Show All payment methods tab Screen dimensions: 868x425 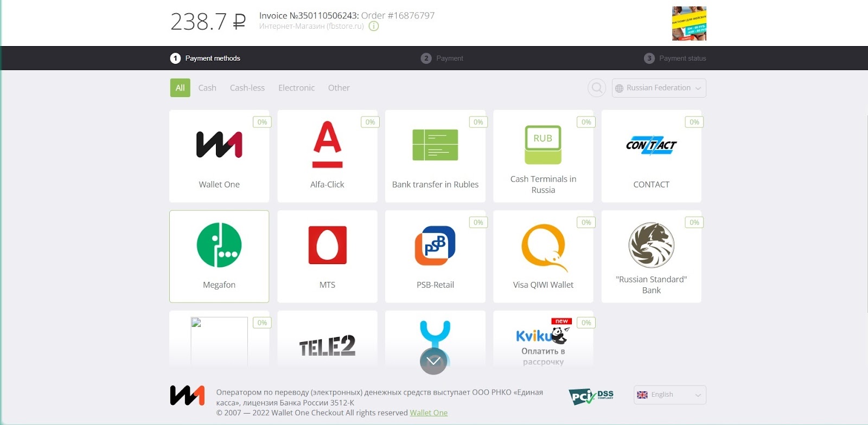click(180, 88)
